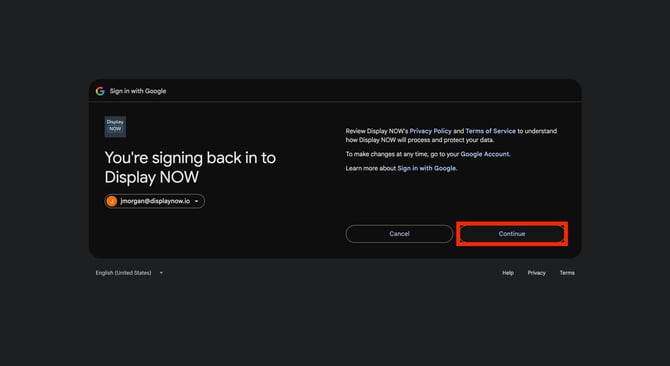This screenshot has width=670, height=366.
Task: Open the Google Account link
Action: [x=485, y=154]
